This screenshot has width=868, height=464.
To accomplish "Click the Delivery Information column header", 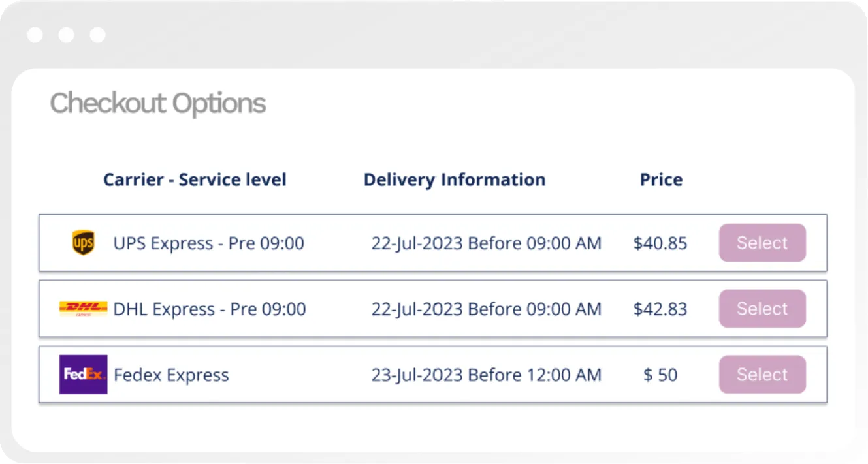I will pyautogui.click(x=455, y=179).
